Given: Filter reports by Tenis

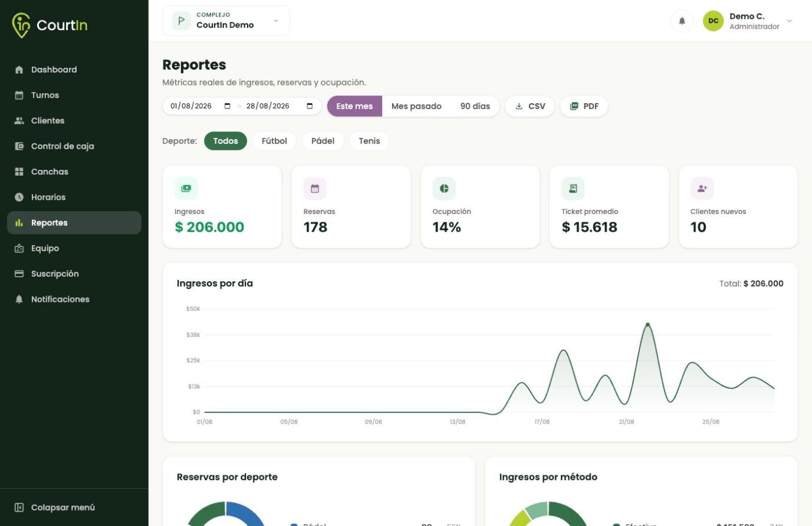Looking at the screenshot, I should click(x=369, y=141).
